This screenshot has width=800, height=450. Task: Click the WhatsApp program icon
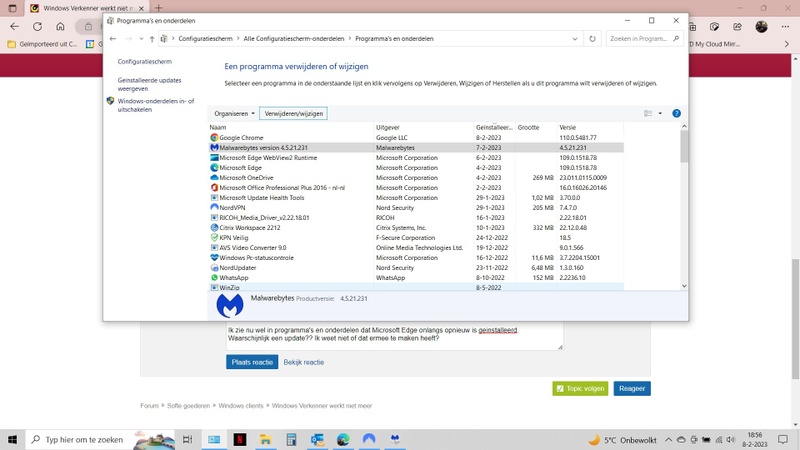[214, 278]
